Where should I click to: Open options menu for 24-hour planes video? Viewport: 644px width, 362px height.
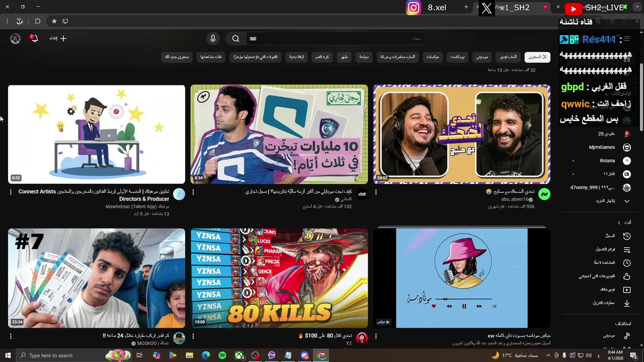(x=11, y=336)
